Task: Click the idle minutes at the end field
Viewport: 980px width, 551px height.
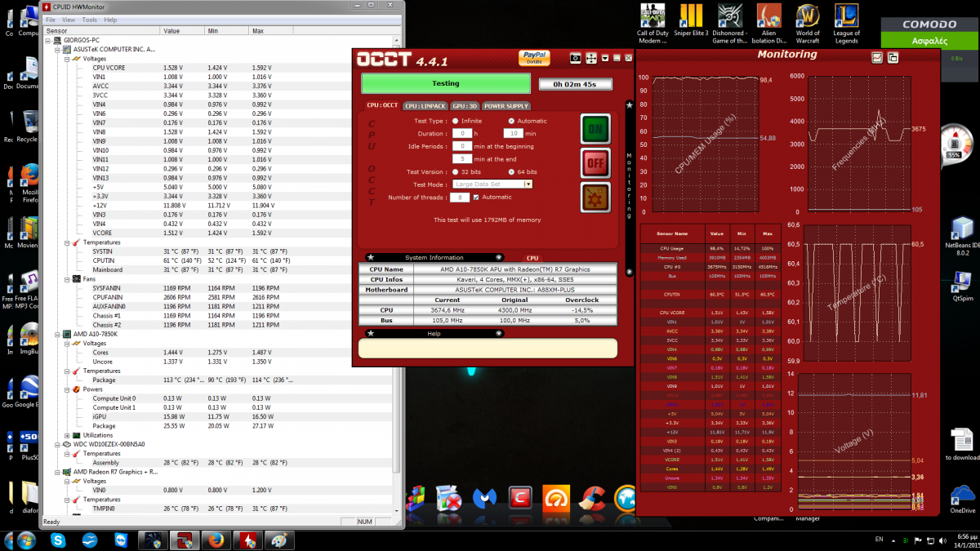Action: (462, 158)
